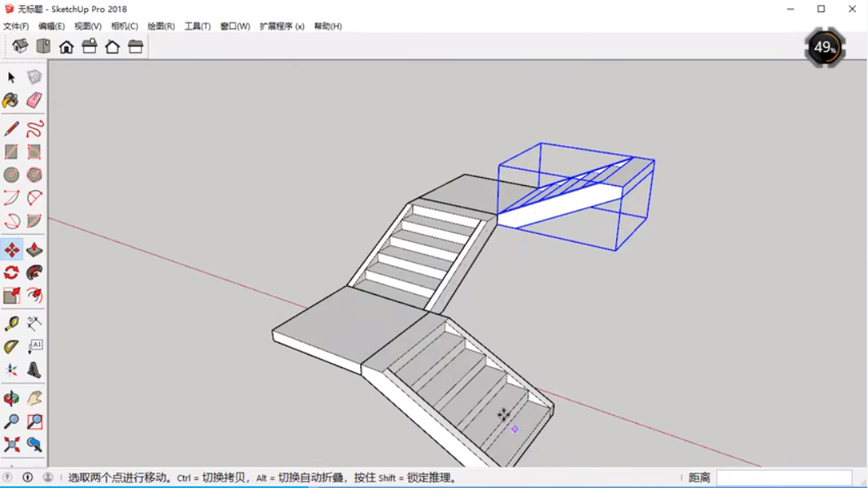Screen dimensions: 868x488
Task: Switch to Iso view icon
Action: [20, 46]
